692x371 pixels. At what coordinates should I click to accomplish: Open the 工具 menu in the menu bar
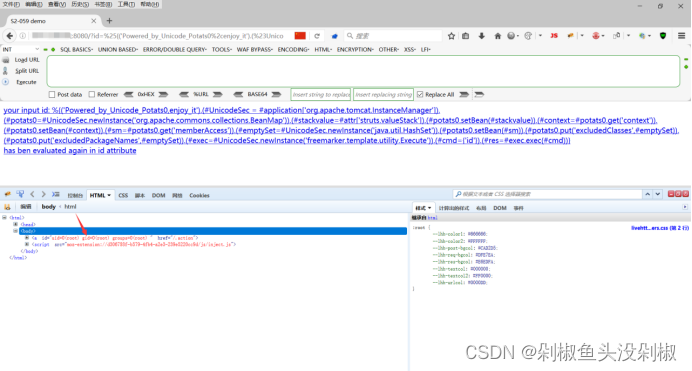[x=126, y=4]
